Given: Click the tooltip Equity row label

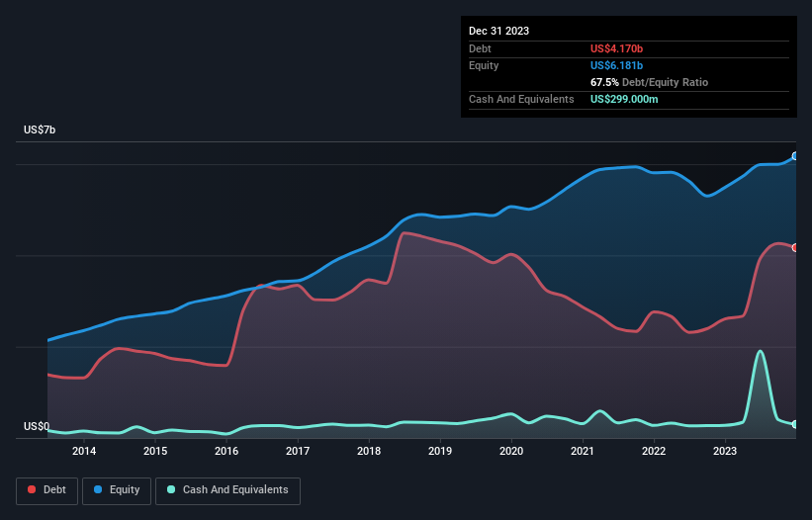Looking at the screenshot, I should tap(484, 65).
